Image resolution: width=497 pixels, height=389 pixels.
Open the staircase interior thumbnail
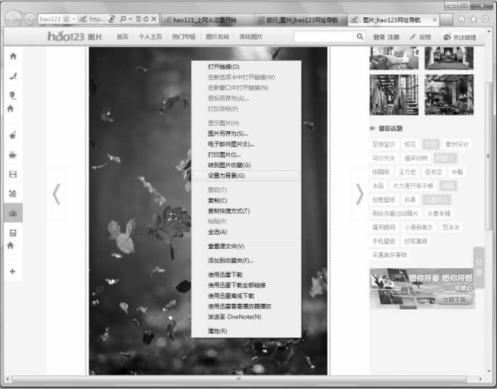[394, 95]
